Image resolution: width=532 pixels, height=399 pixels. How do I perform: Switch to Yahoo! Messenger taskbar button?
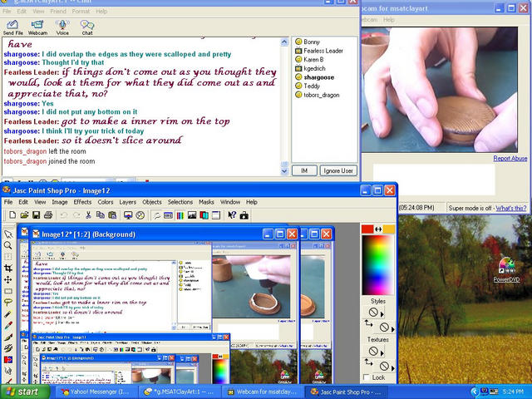tap(96, 392)
